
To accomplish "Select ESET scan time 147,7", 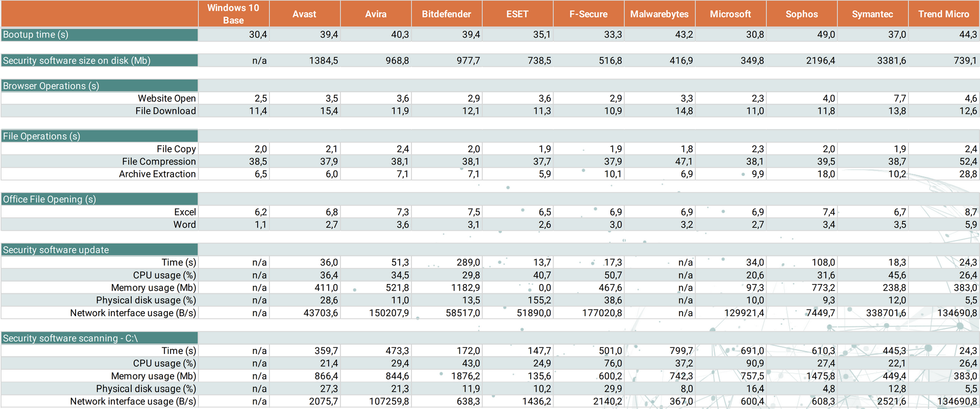I will coord(540,350).
